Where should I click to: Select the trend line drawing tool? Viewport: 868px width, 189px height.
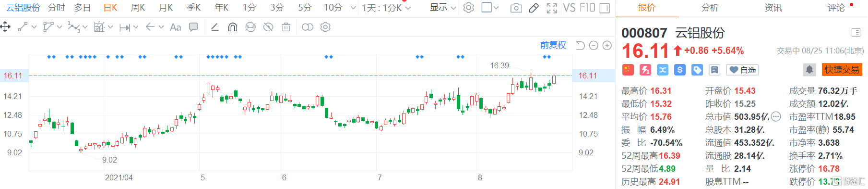[x=23, y=27]
